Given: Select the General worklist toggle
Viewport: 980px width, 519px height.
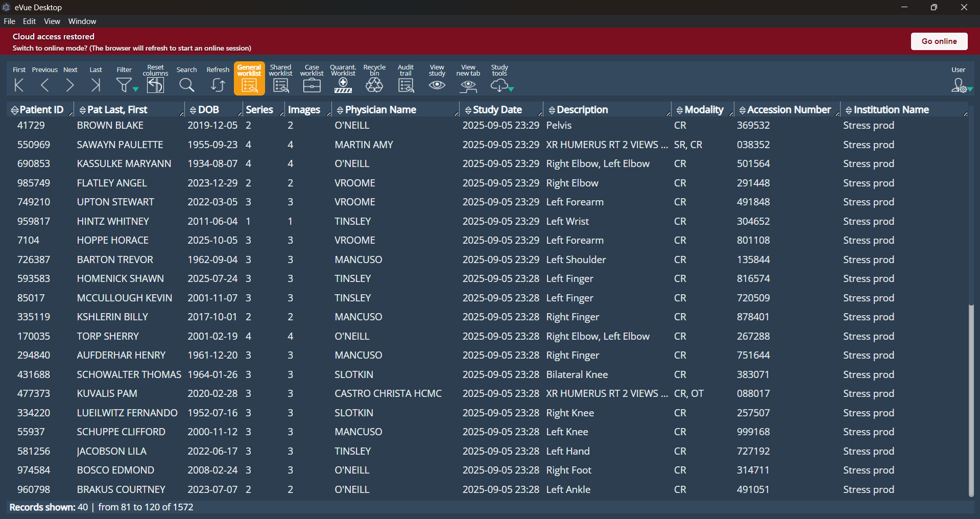Looking at the screenshot, I should pyautogui.click(x=249, y=79).
